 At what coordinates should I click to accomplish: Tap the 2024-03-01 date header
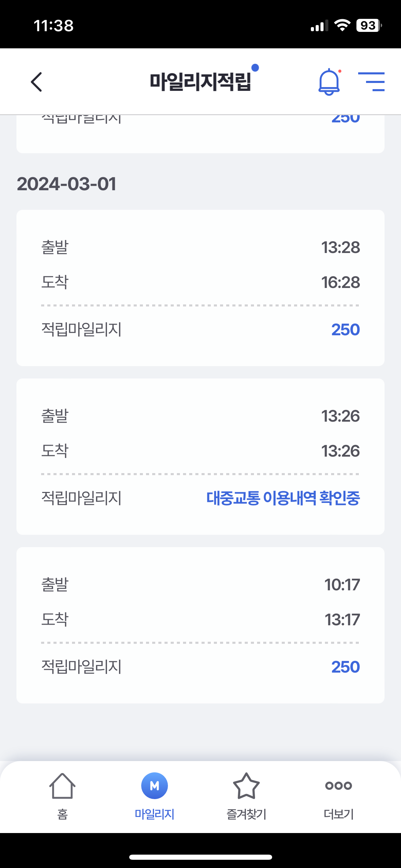[66, 184]
